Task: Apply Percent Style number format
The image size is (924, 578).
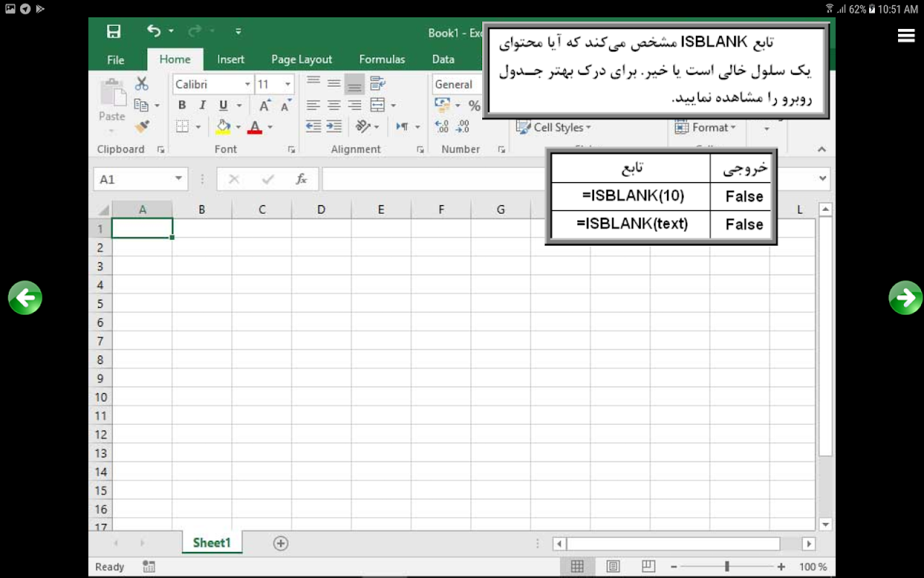Action: 474,105
